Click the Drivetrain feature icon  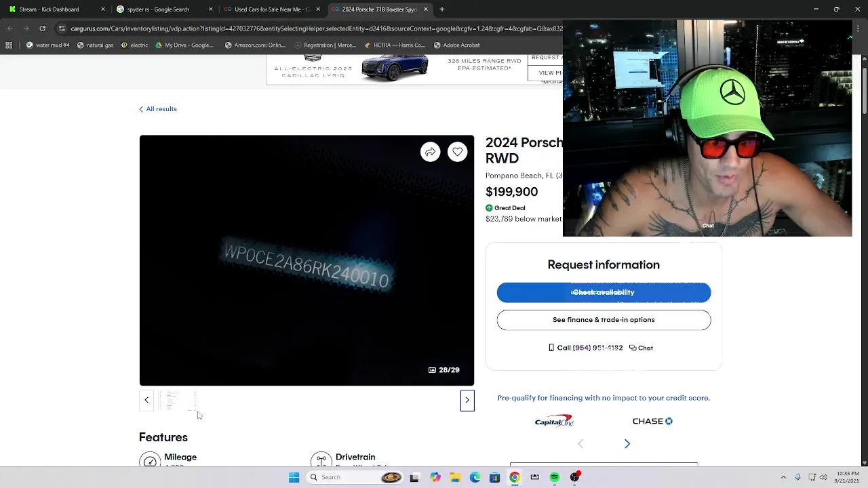click(x=321, y=461)
